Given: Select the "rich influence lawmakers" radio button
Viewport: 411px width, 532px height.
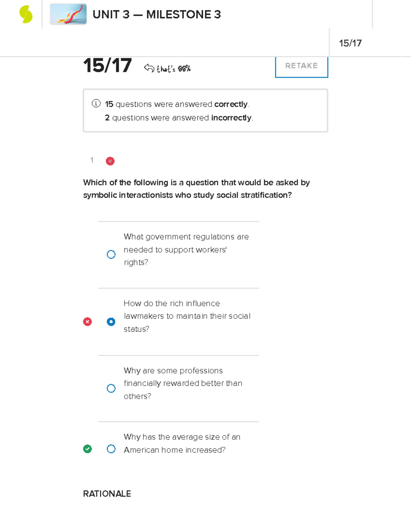Looking at the screenshot, I should point(111,322).
